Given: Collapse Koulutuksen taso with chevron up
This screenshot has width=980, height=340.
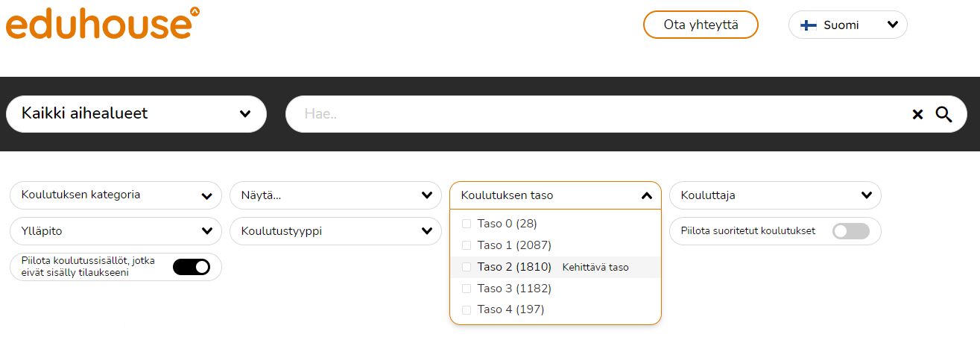Looking at the screenshot, I should pos(646,195).
